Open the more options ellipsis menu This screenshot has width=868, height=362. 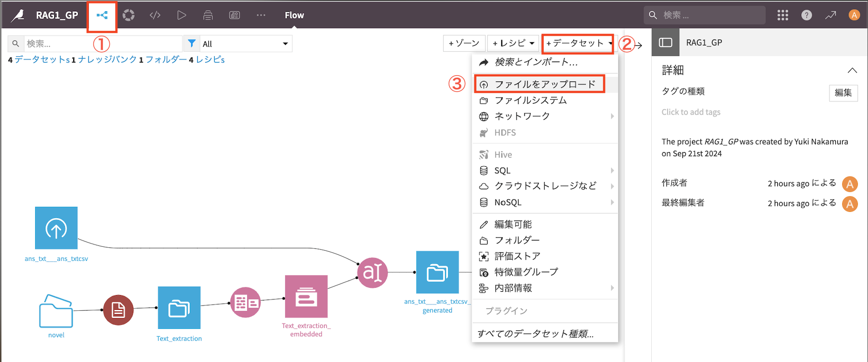[261, 15]
